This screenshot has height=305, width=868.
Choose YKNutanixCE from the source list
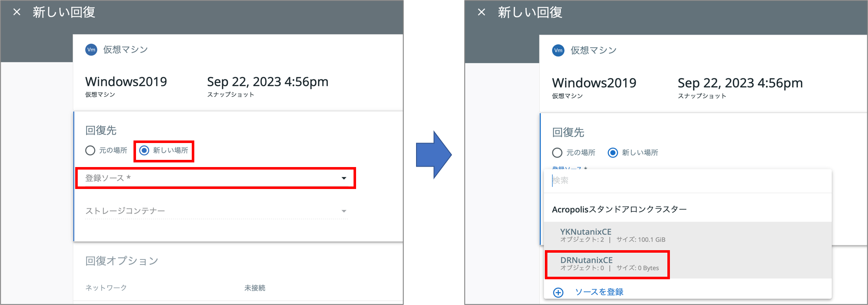coord(688,236)
